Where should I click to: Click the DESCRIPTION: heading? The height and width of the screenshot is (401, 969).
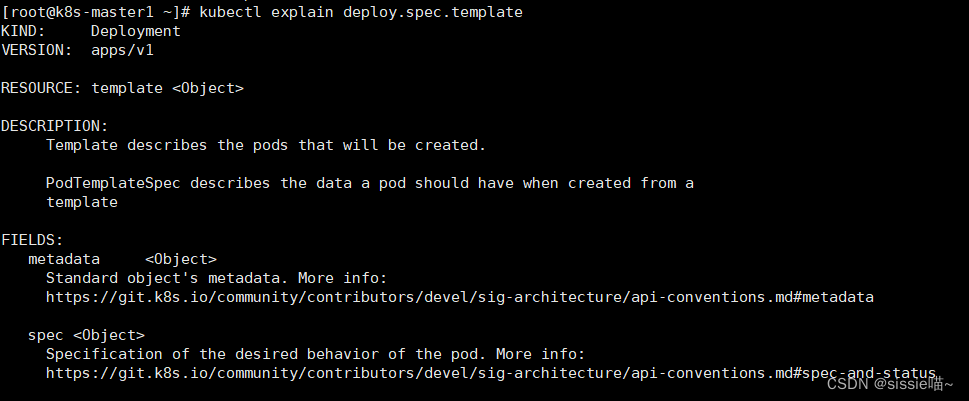tap(54, 126)
